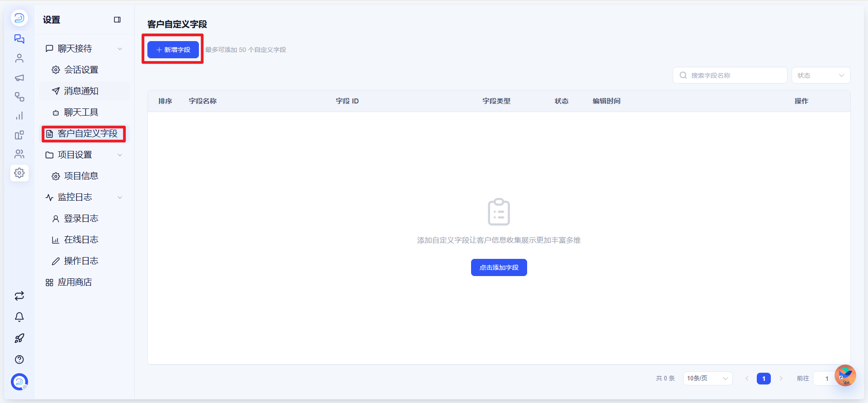Open the contacts person icon in left rail
Viewport: 868px width, 403px height.
(x=19, y=58)
